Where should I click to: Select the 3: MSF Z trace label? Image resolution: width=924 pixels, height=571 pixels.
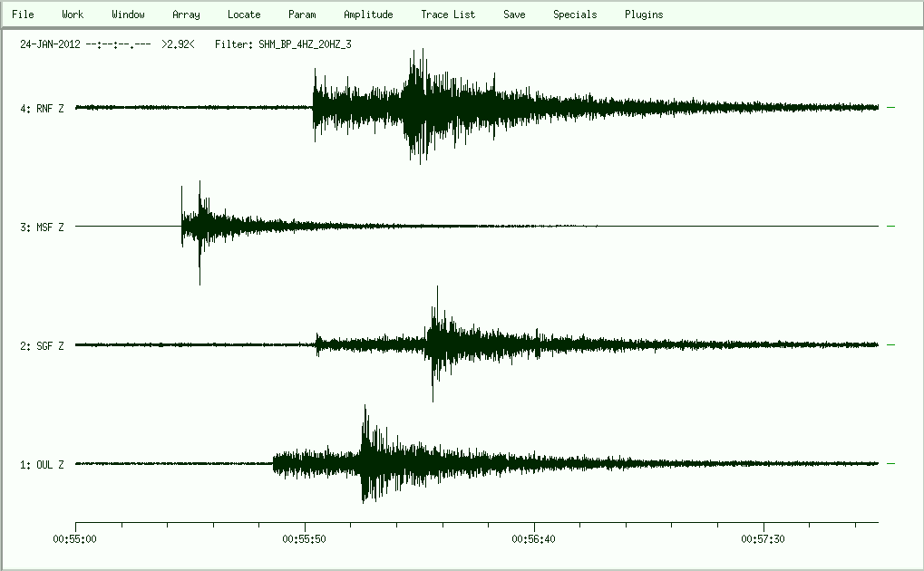coord(42,227)
